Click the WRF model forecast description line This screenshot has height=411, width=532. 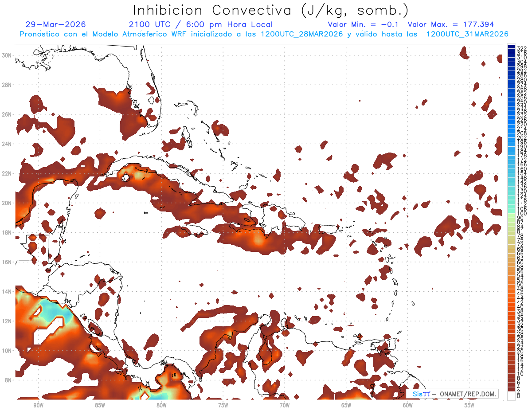coord(264,34)
